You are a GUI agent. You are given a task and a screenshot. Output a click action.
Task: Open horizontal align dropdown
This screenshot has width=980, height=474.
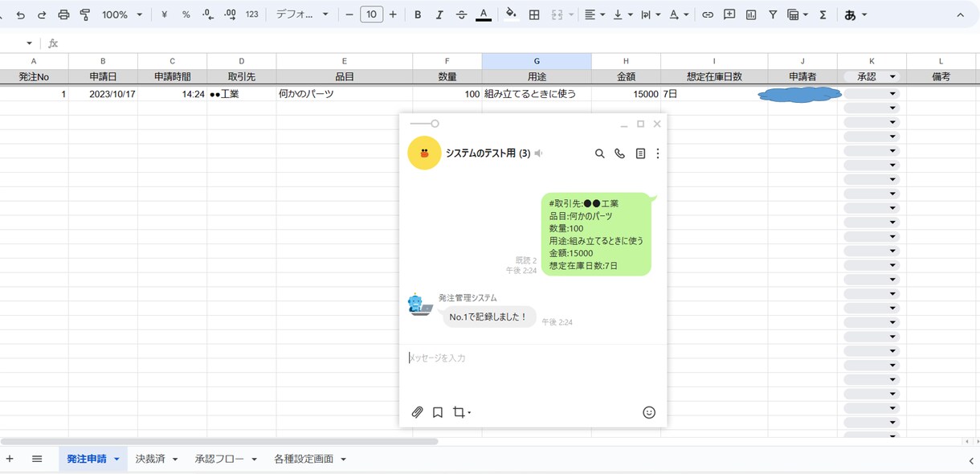[x=594, y=14]
